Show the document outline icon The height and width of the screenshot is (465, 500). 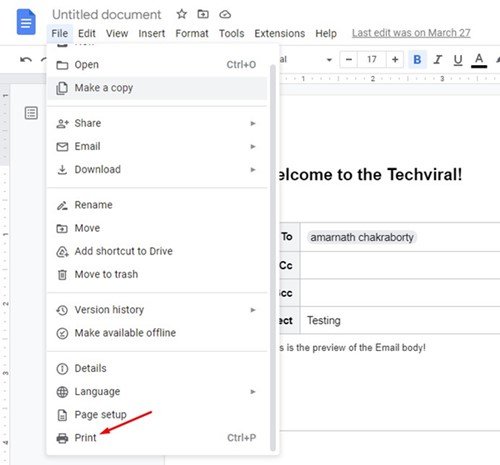pyautogui.click(x=31, y=113)
